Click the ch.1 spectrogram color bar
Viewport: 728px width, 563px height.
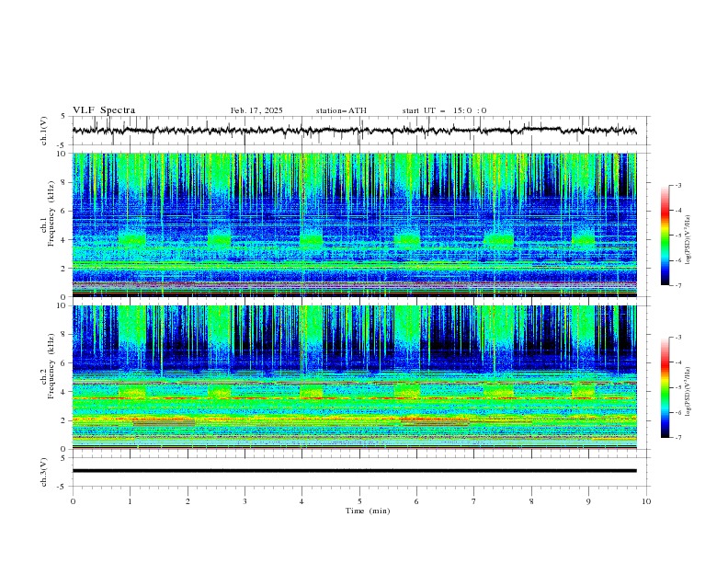[x=665, y=236]
